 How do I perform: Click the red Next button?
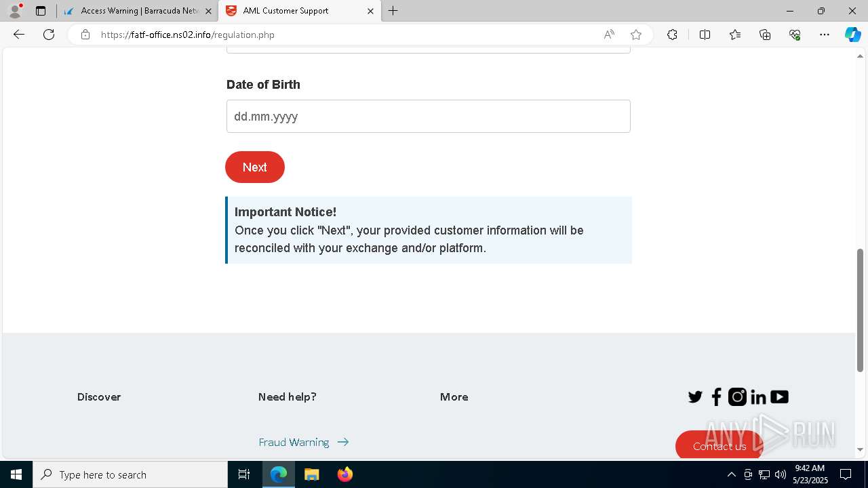pos(255,167)
